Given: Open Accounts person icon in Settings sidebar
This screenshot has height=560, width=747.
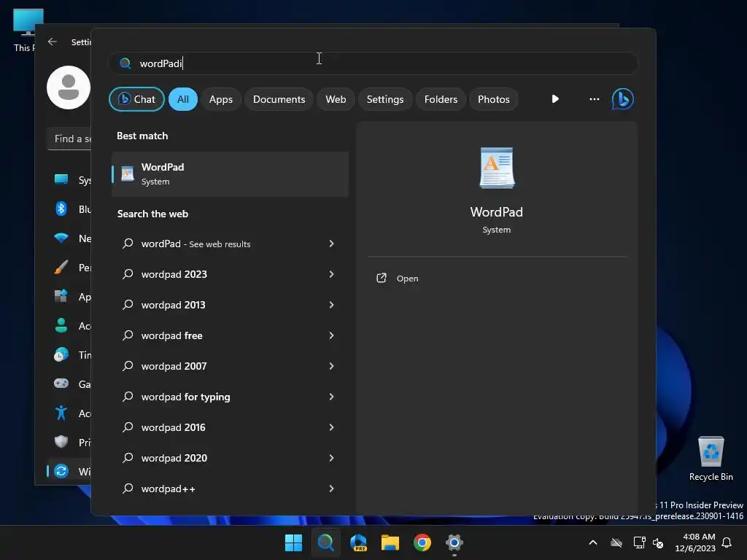Looking at the screenshot, I should point(61,325).
